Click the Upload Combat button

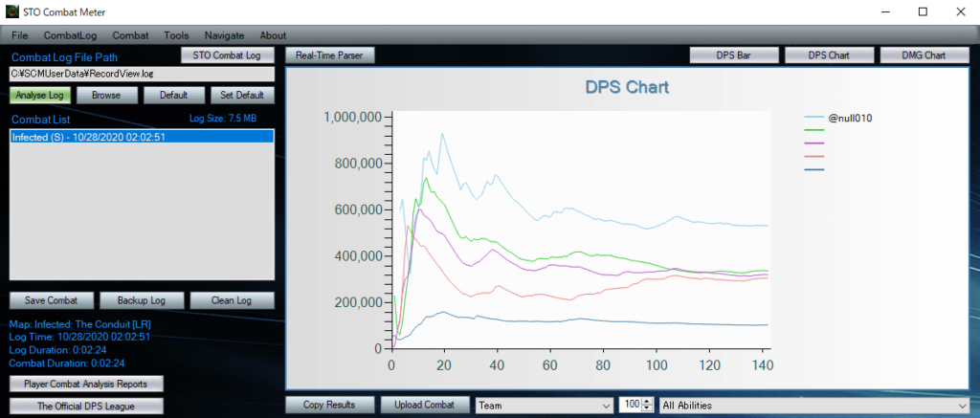tap(424, 405)
